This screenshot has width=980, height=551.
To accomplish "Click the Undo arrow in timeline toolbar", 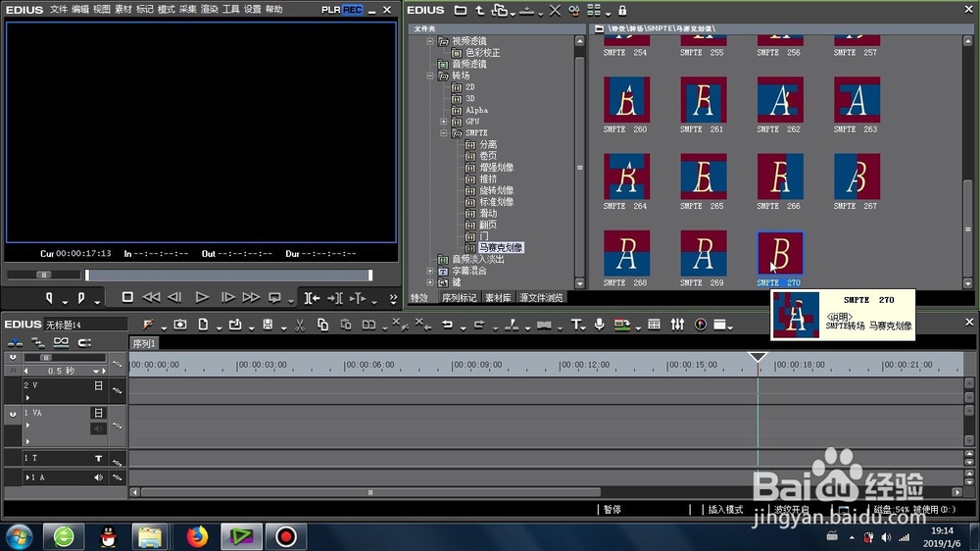I will (447, 324).
